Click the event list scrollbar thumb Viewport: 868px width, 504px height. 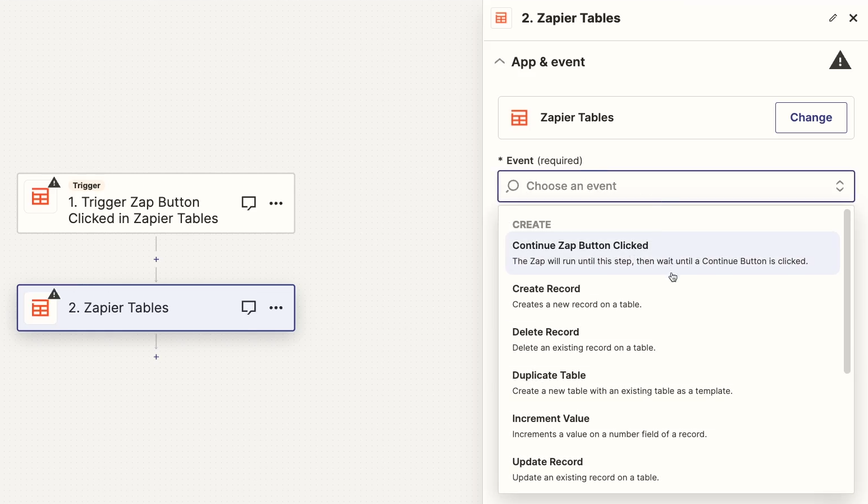[x=847, y=291]
